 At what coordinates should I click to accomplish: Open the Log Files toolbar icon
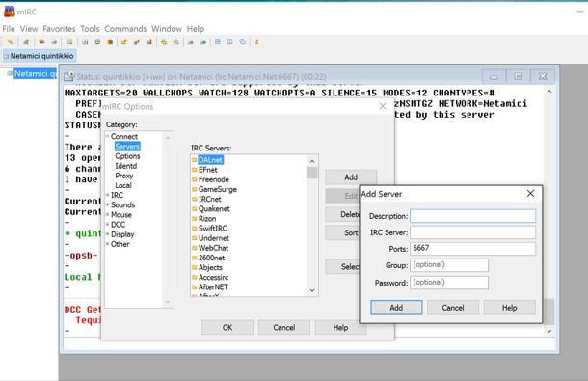coord(176,42)
